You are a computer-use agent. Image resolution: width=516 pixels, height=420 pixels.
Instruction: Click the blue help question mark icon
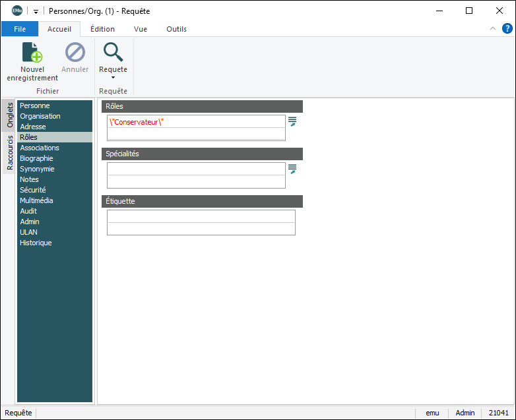(507, 28)
